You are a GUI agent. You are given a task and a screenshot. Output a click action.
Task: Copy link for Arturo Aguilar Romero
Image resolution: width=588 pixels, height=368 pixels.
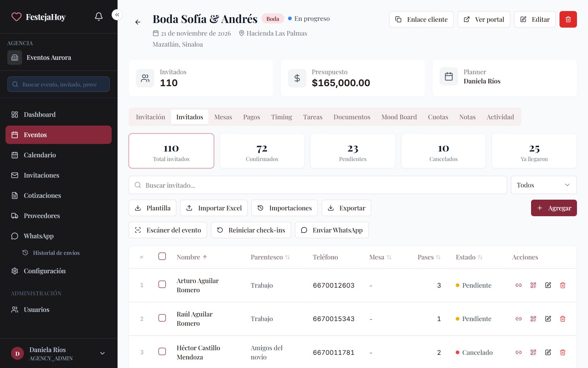coord(518,285)
